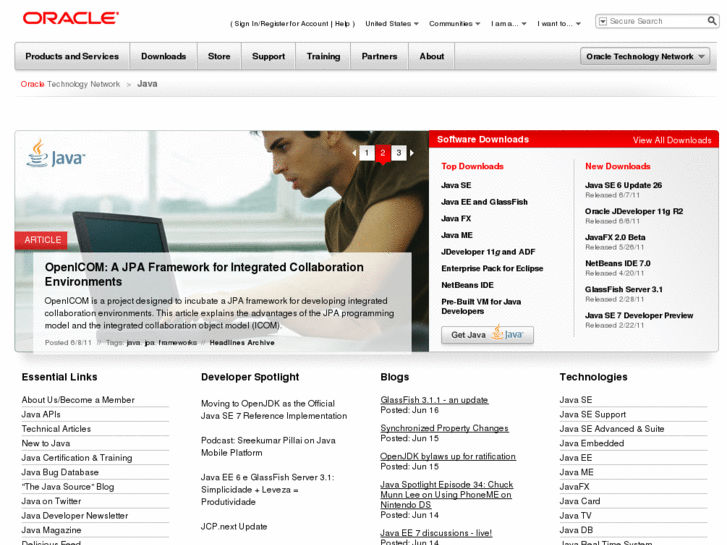This screenshot has width=727, height=545.
Task: Open Synchronized Property Changes blog post
Action: point(444,428)
